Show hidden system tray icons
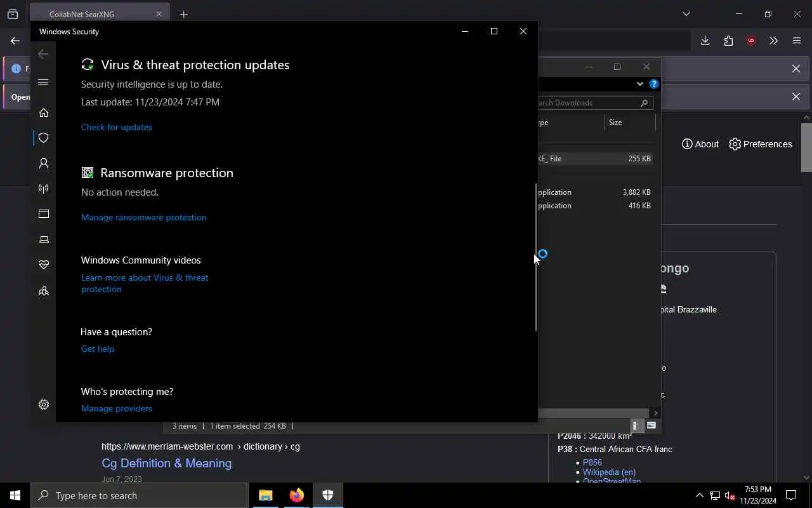This screenshot has width=812, height=508. tap(700, 495)
